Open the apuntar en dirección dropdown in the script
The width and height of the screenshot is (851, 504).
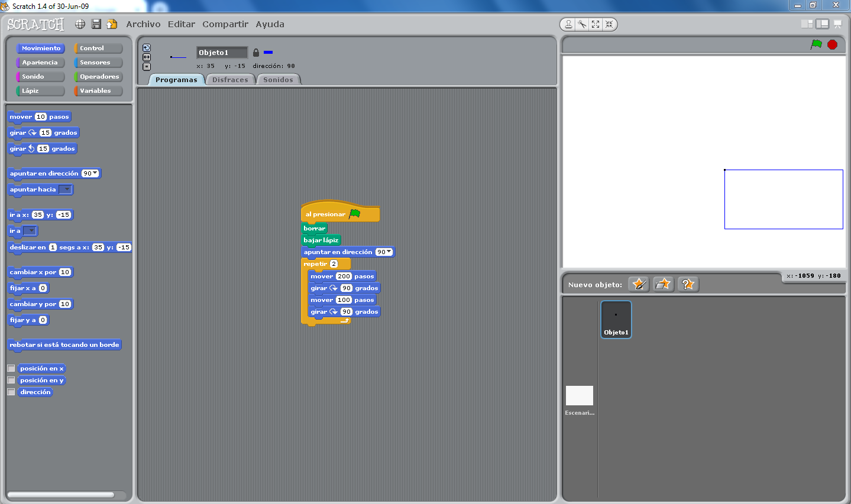click(x=389, y=252)
